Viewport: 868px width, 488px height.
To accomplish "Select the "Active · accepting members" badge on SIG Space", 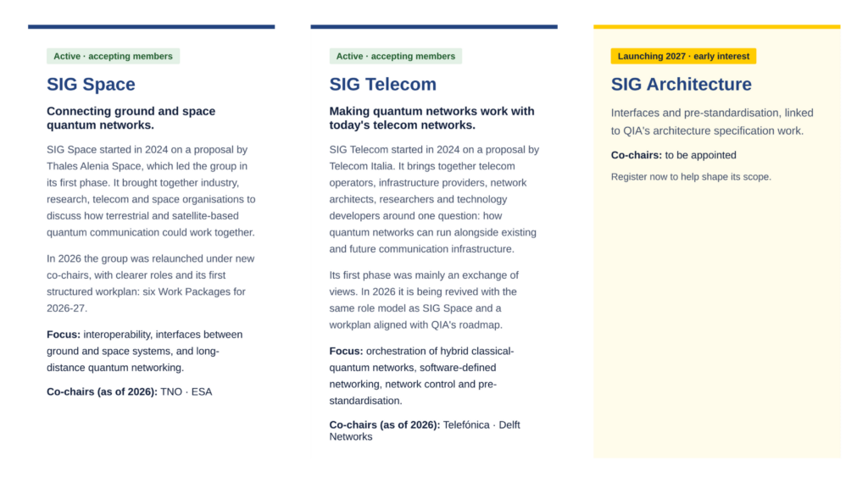I will click(x=113, y=56).
